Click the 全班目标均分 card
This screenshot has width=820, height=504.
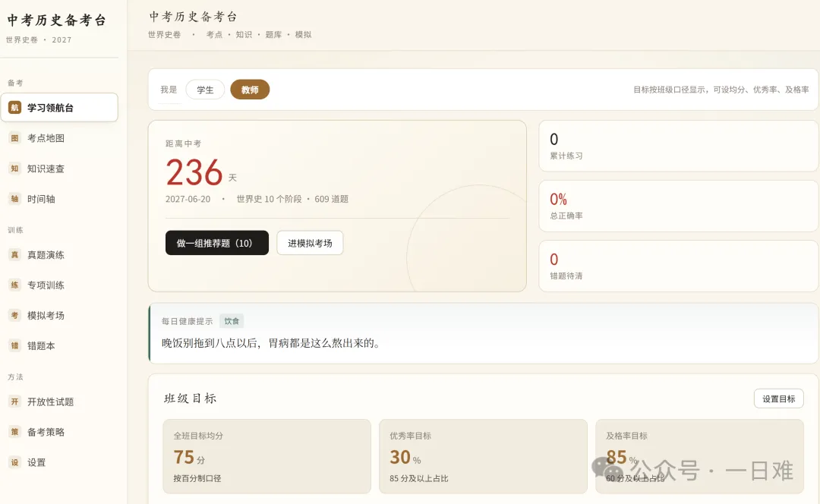click(266, 456)
